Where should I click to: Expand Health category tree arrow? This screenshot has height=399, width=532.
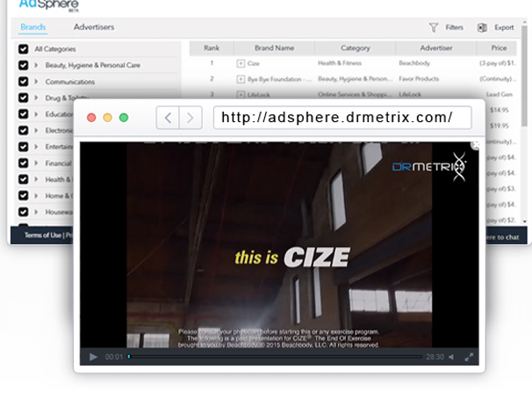[x=36, y=179]
